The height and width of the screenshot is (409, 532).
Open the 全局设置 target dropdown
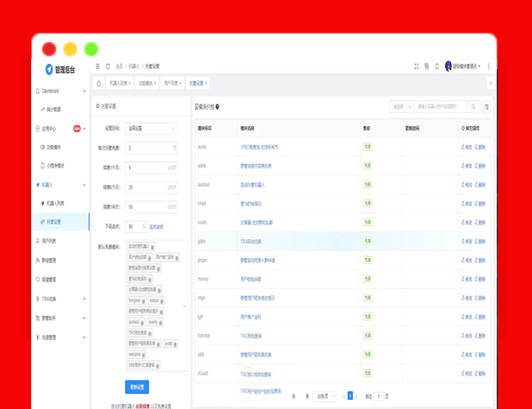click(151, 128)
